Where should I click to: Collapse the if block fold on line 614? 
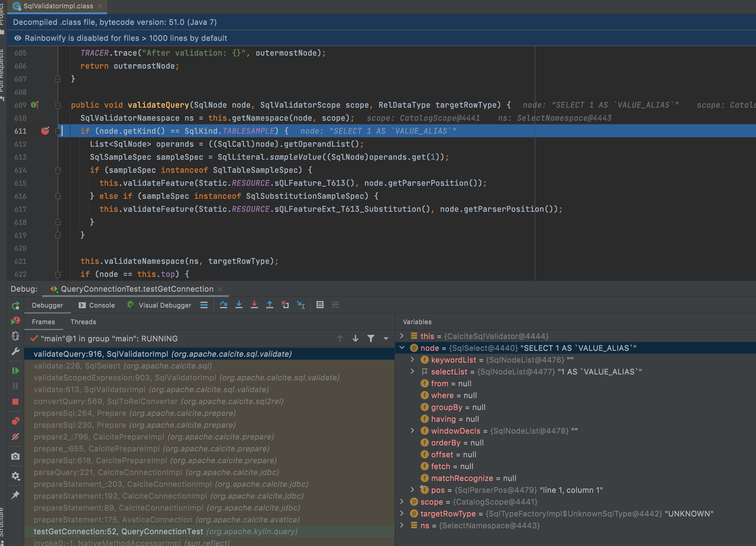58,170
